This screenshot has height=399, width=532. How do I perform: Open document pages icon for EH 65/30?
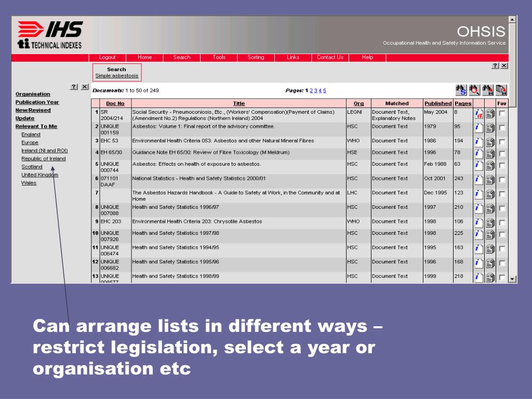coord(490,154)
